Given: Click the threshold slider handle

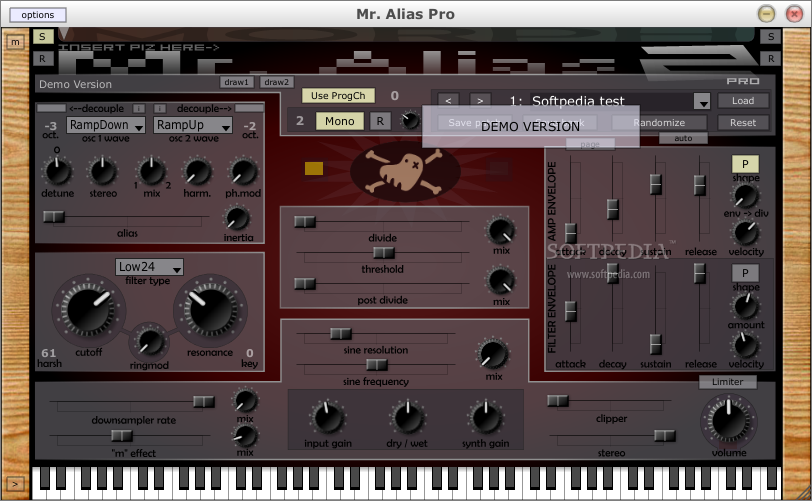Looking at the screenshot, I should (x=384, y=252).
